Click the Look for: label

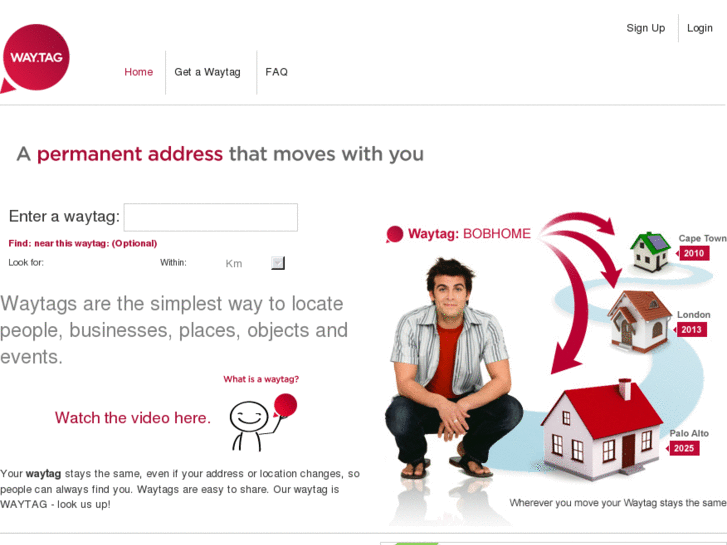click(x=26, y=263)
